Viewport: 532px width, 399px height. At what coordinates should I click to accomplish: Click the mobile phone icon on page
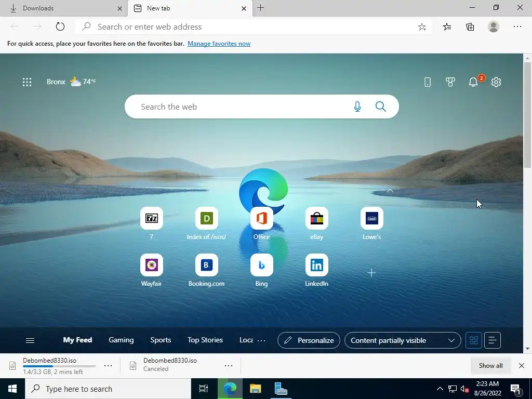tap(428, 82)
